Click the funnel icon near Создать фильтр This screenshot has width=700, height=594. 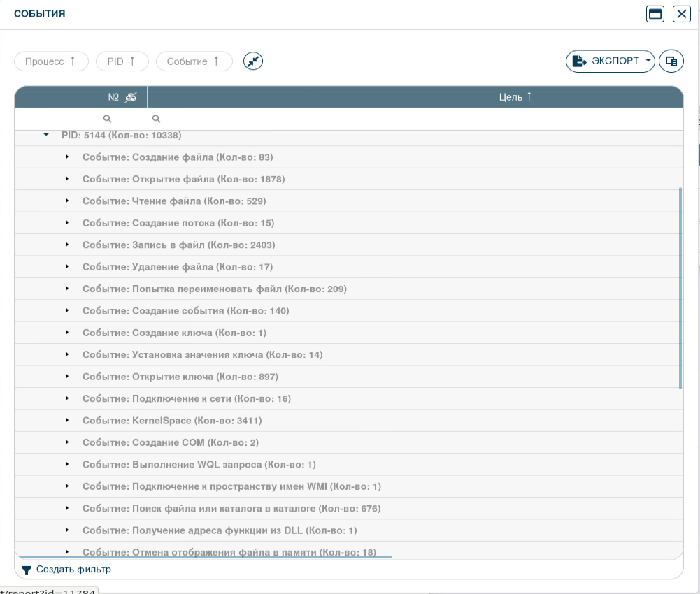click(x=27, y=570)
